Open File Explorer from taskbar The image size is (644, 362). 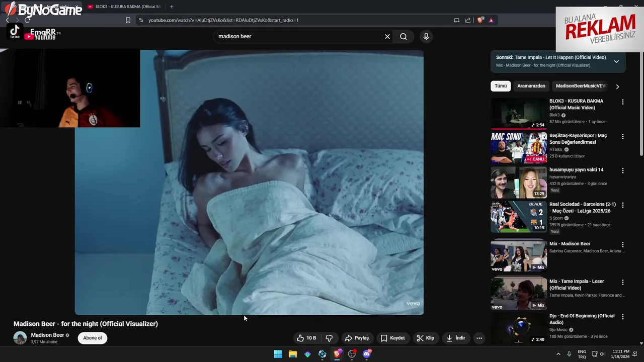tap(293, 354)
